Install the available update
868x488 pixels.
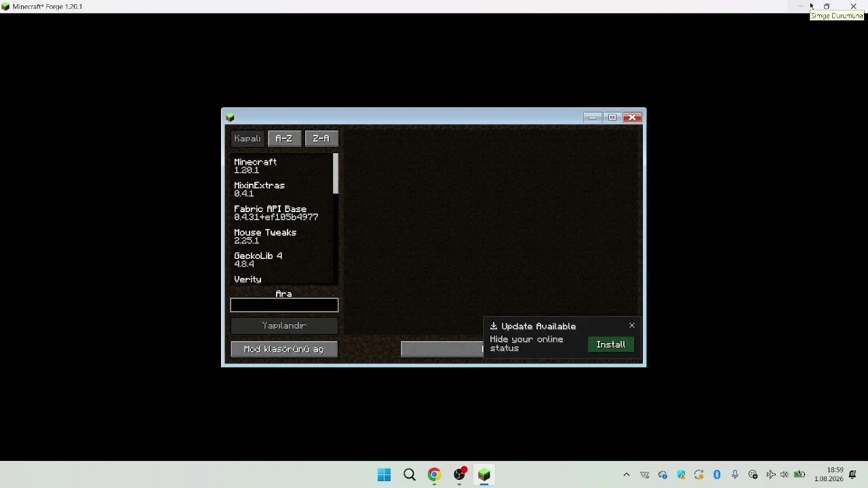(x=611, y=344)
